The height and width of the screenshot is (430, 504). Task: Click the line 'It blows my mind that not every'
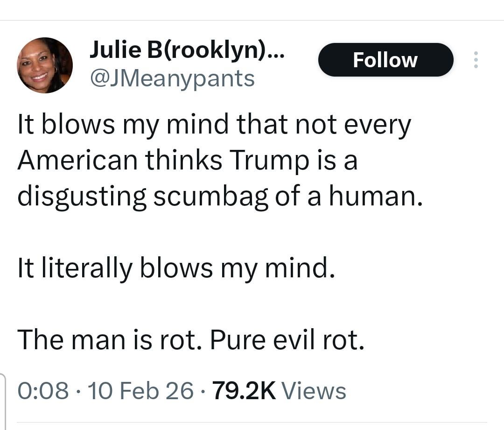click(x=214, y=126)
